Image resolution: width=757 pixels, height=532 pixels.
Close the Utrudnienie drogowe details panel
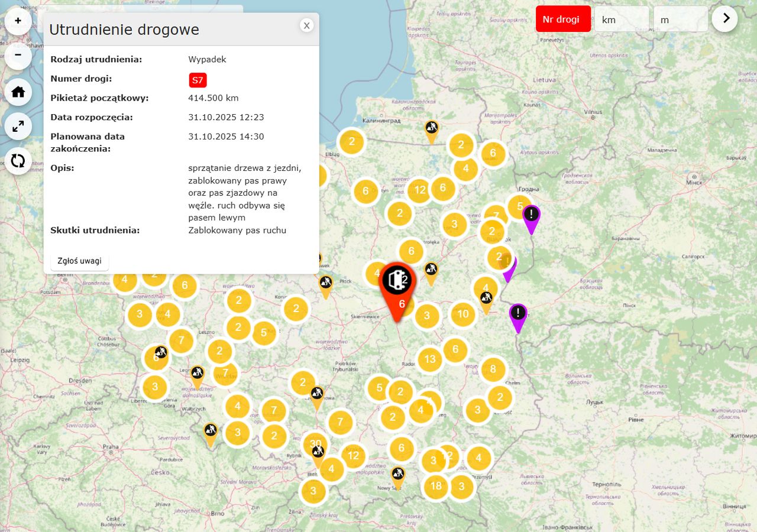click(x=306, y=25)
